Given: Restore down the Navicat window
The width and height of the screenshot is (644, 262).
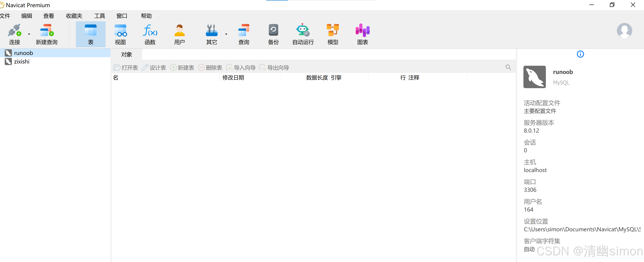Looking at the screenshot, I should coord(612,5).
